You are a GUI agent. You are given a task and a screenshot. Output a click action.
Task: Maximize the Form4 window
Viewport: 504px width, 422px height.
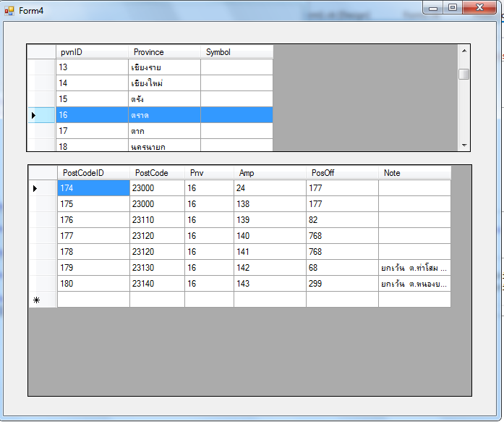[x=453, y=8]
